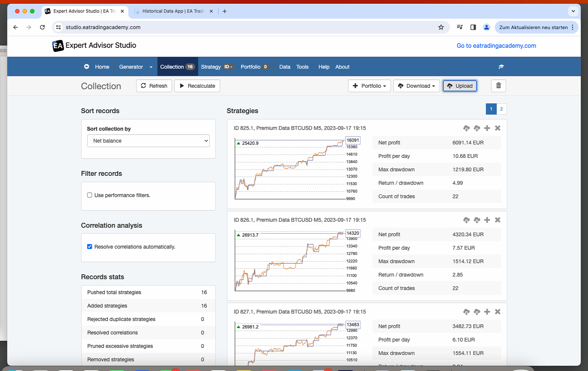Uncheck Resolve correlations automatically
The width and height of the screenshot is (588, 371).
coord(90,247)
